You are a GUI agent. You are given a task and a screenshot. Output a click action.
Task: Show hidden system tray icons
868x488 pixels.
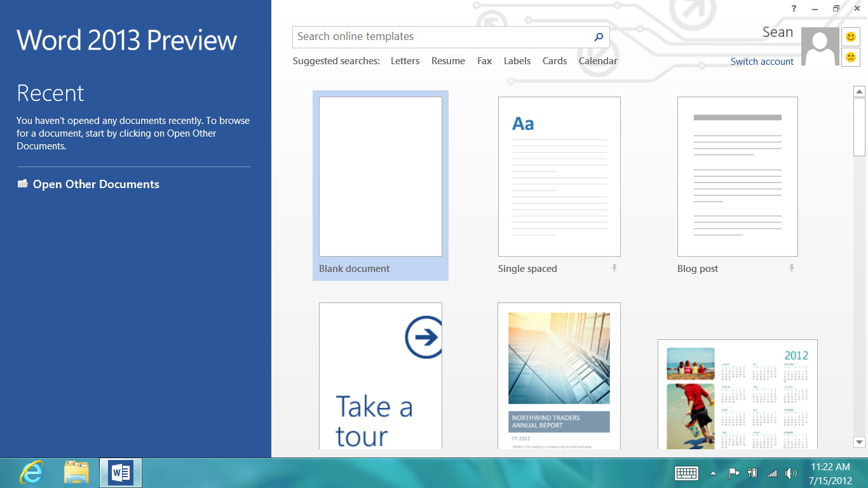pos(713,473)
